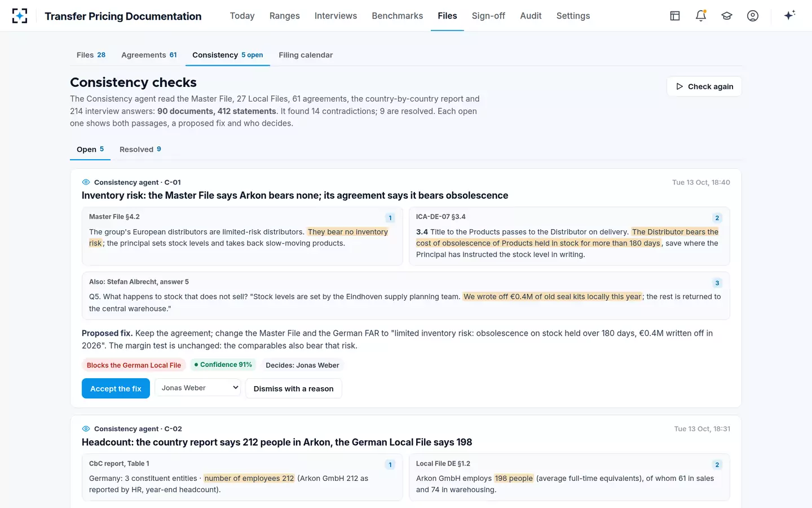Click the app logo beside Transfer Pricing Documentation

click(20, 16)
